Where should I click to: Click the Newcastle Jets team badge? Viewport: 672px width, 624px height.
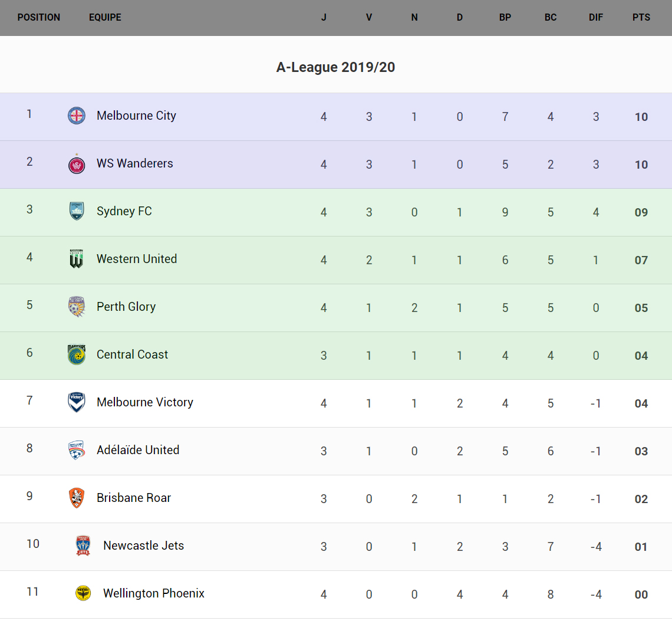(x=83, y=546)
